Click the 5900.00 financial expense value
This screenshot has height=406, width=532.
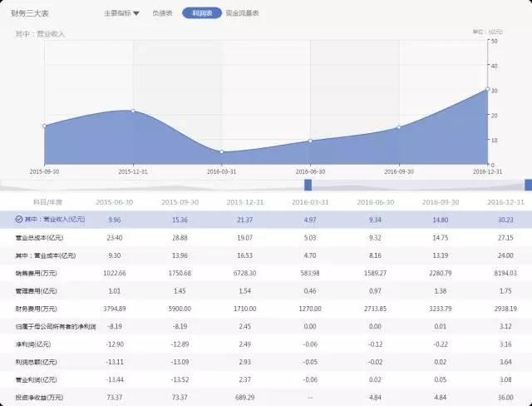[x=180, y=309]
